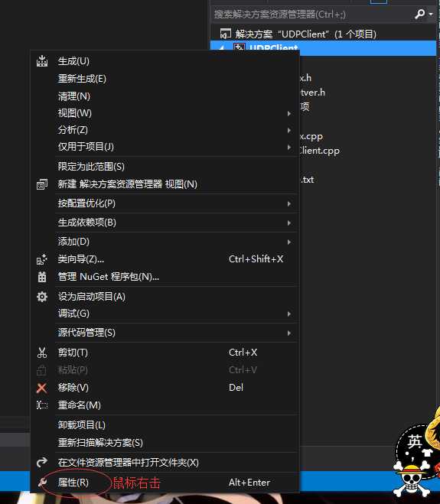Screen dimensions: 440x504
Task: Expand the 仅用于项目(J) submenu arrow
Action: 289,147
